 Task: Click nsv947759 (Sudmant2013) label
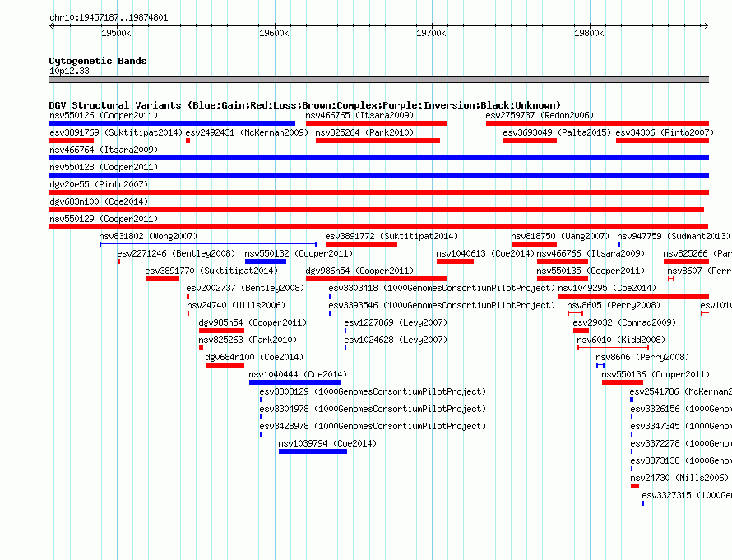[674, 236]
